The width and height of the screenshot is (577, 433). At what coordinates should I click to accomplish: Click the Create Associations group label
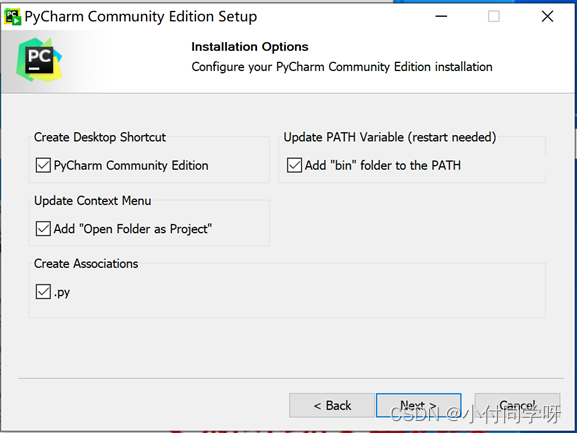[x=86, y=264]
